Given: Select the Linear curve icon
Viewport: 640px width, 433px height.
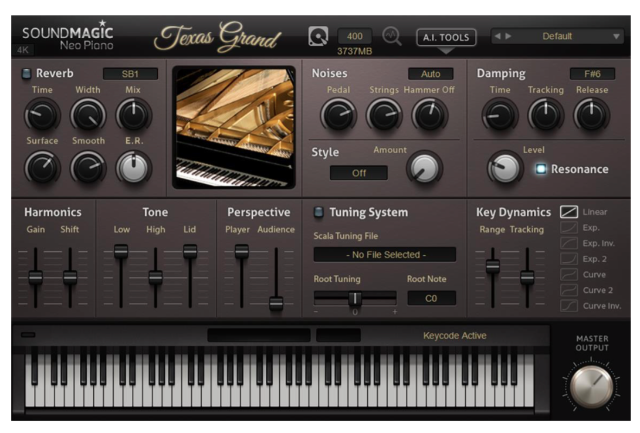Looking at the screenshot, I should [x=569, y=212].
